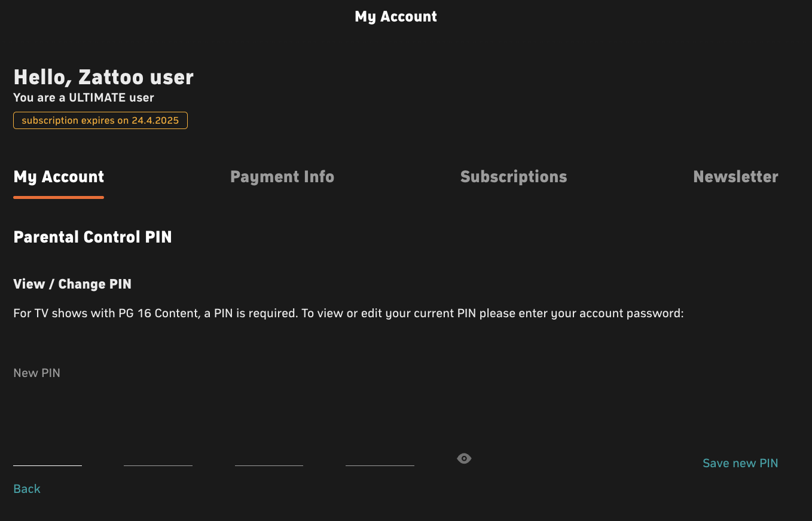
Task: Click the New PIN label
Action: pyautogui.click(x=36, y=373)
